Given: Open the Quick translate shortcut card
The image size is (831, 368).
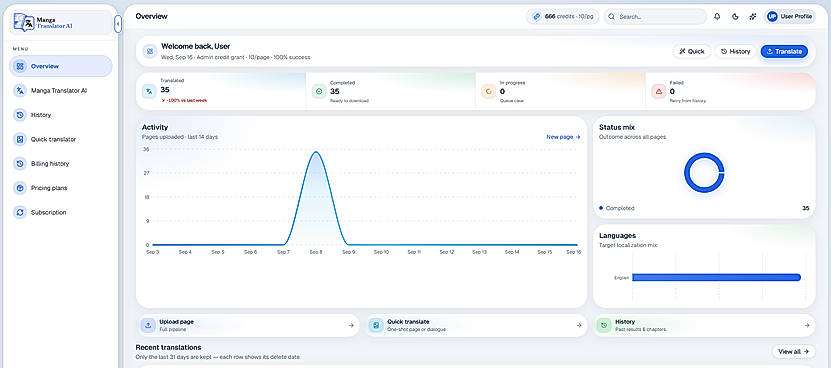Looking at the screenshot, I should 476,326.
